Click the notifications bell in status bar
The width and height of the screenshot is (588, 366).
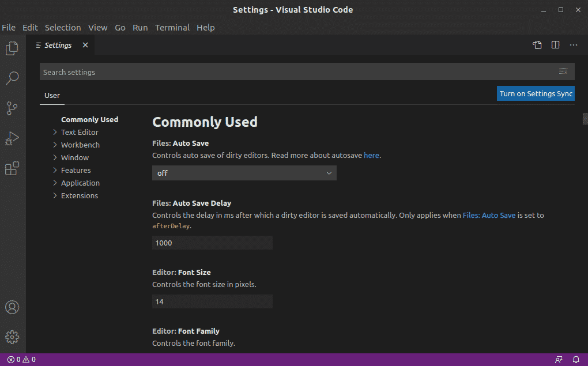click(575, 360)
